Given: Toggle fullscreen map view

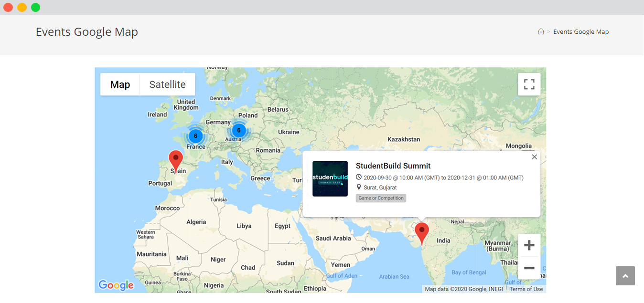Looking at the screenshot, I should (x=529, y=84).
